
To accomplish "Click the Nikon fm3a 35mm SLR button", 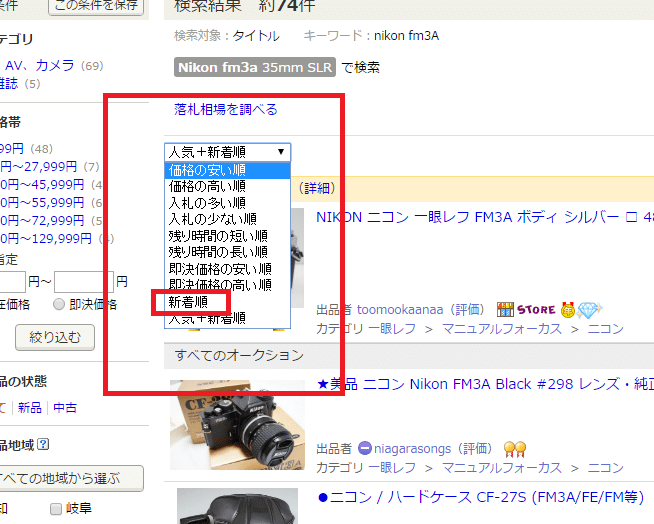I will pos(254,67).
